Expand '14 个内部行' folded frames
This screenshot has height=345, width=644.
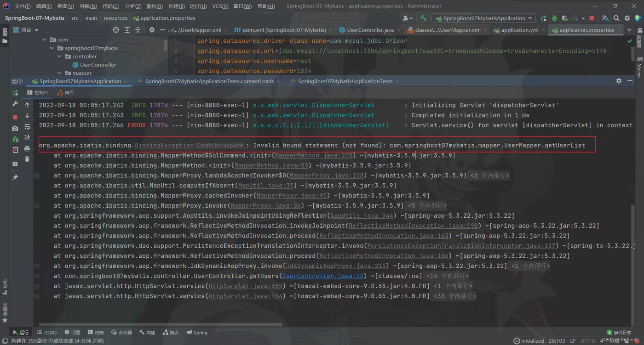tap(447, 276)
